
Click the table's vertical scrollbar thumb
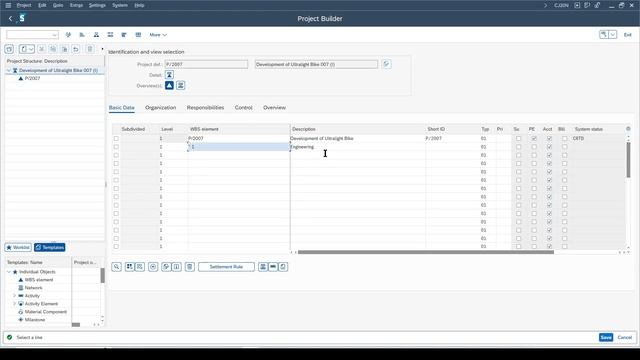628,160
